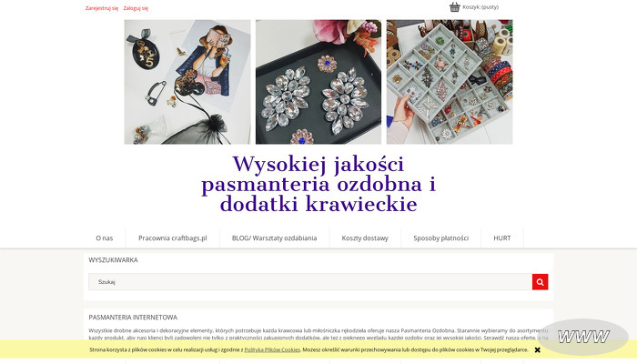637x364 pixels.
Task: Click the red search magnifier button
Action: [540, 282]
